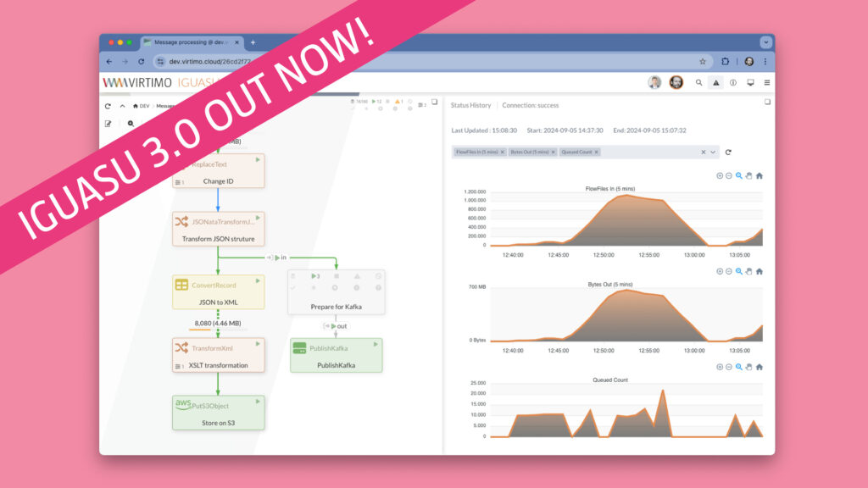Select the Change ID processor
The image size is (868, 488).
pos(218,170)
